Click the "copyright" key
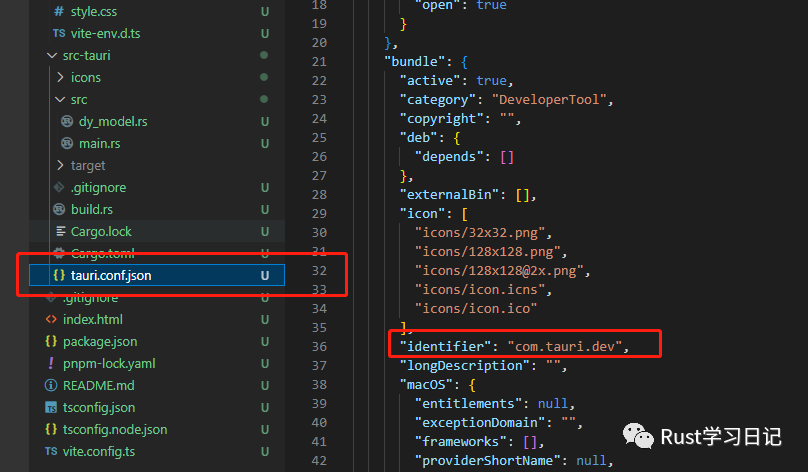 [x=441, y=119]
